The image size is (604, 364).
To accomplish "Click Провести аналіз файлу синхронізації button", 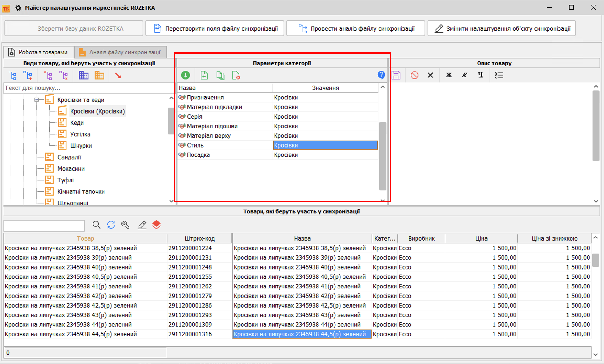I will click(356, 28).
